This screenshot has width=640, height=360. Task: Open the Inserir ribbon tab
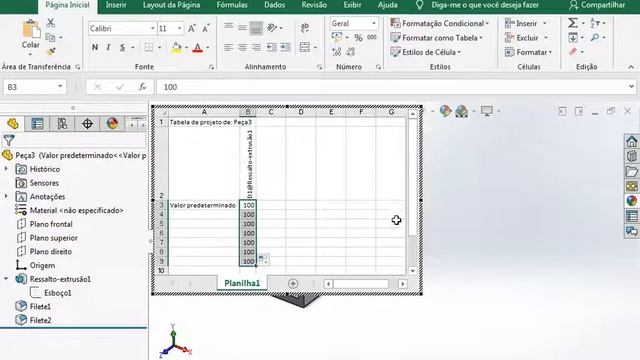click(116, 5)
